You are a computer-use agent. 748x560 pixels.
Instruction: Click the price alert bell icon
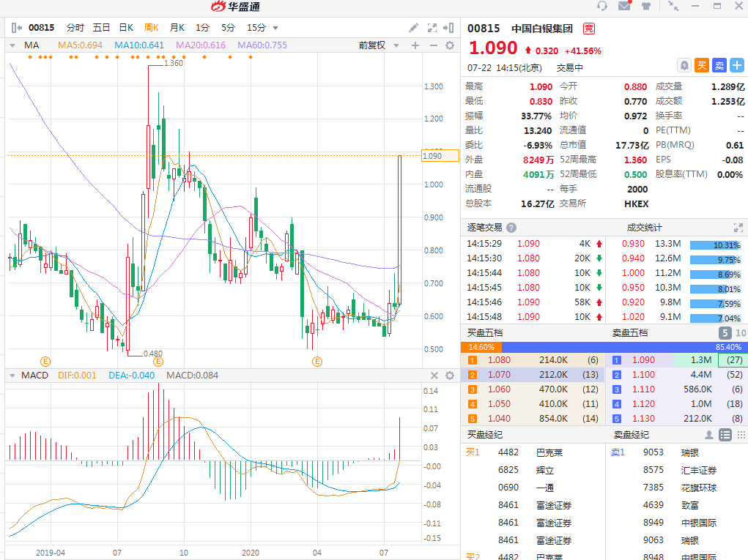[x=684, y=65]
